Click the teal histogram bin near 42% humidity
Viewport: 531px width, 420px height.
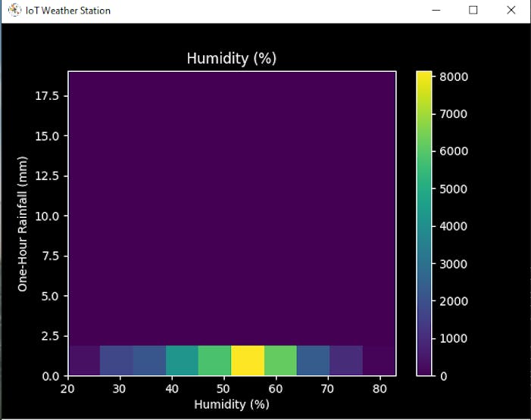(182, 360)
